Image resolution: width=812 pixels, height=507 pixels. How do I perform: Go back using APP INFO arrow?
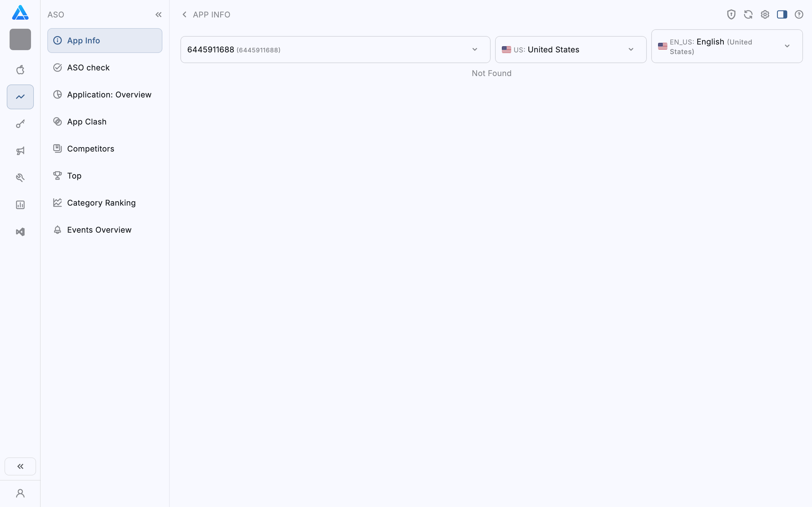tap(184, 14)
